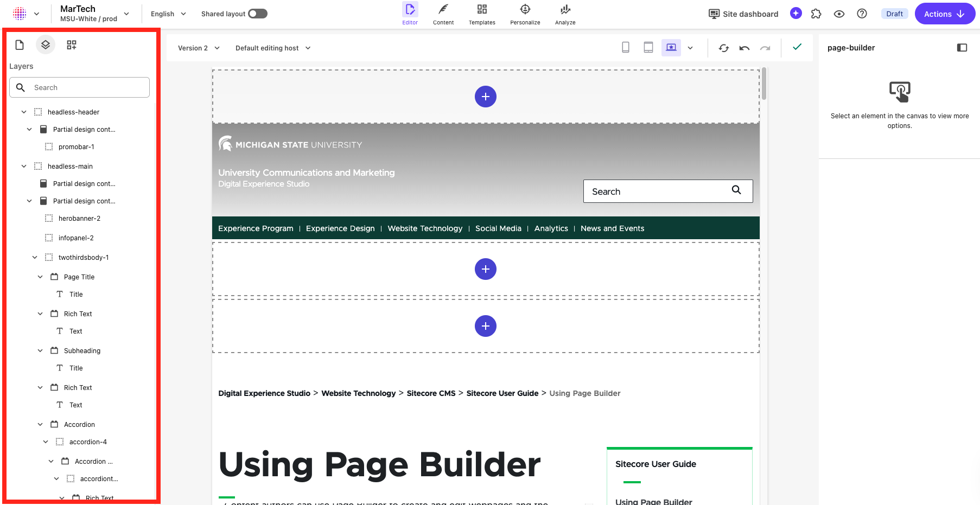Click the website search magnifier icon
Screen dimensions: 980x505
coord(736,190)
